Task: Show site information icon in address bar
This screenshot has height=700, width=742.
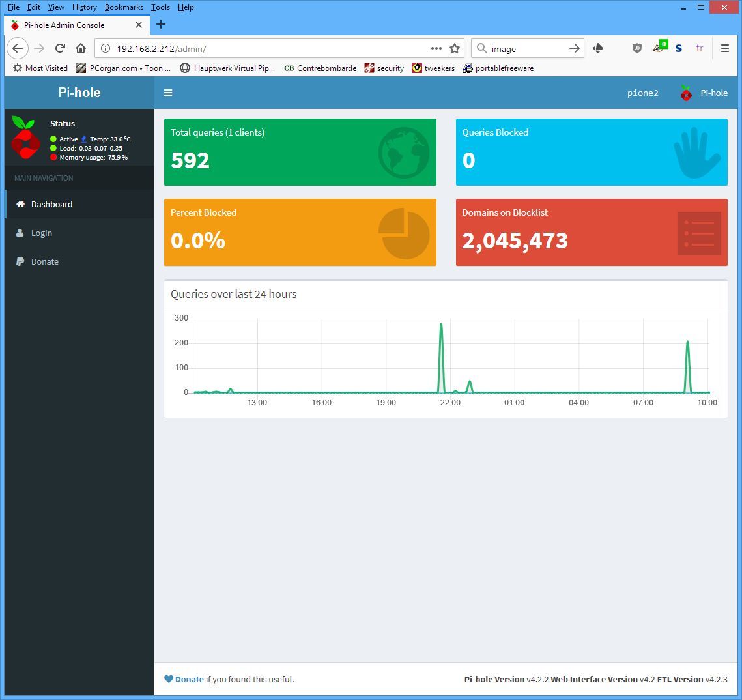Action: point(106,48)
